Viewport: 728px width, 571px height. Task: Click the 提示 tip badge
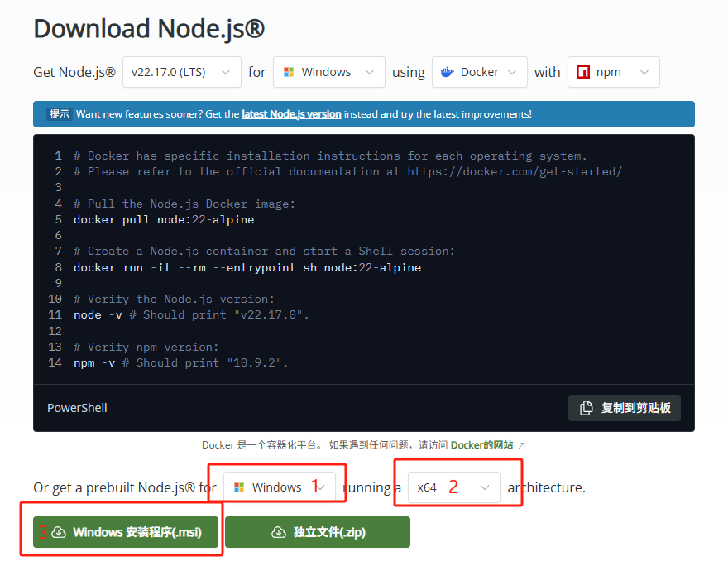click(x=60, y=114)
